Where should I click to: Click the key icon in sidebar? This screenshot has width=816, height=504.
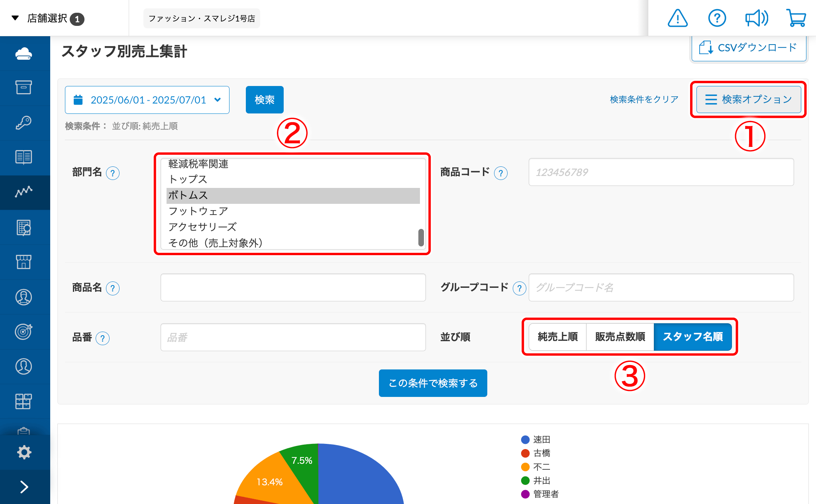[x=24, y=123]
